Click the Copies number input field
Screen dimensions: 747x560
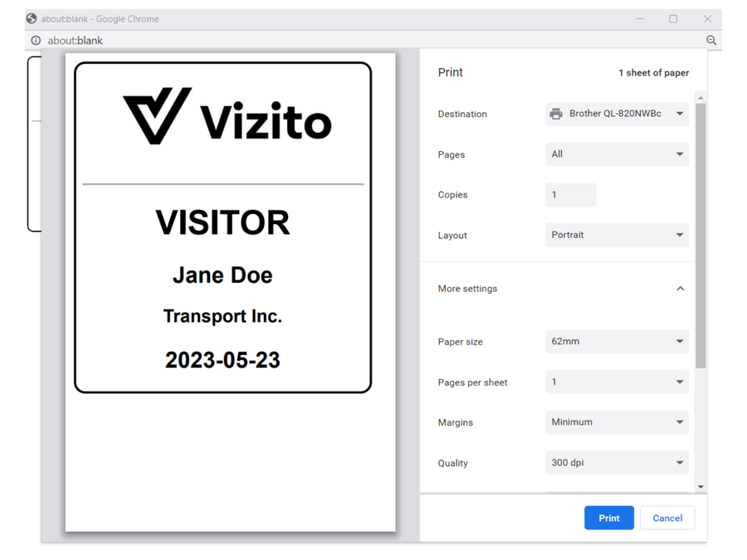click(x=570, y=195)
